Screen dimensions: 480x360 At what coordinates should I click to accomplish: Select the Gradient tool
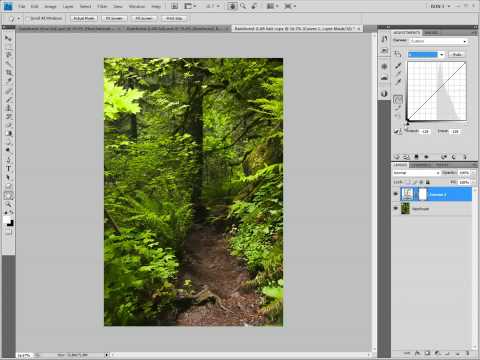click(8, 133)
